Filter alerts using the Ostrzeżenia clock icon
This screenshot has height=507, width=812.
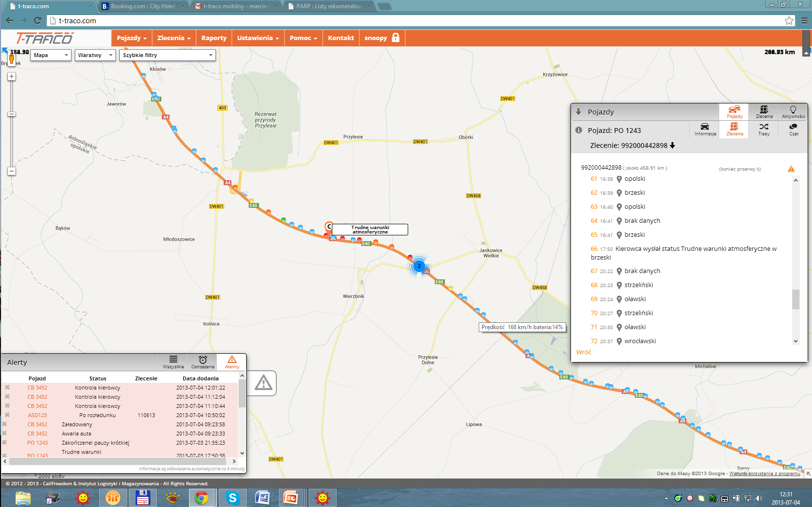coord(203,362)
